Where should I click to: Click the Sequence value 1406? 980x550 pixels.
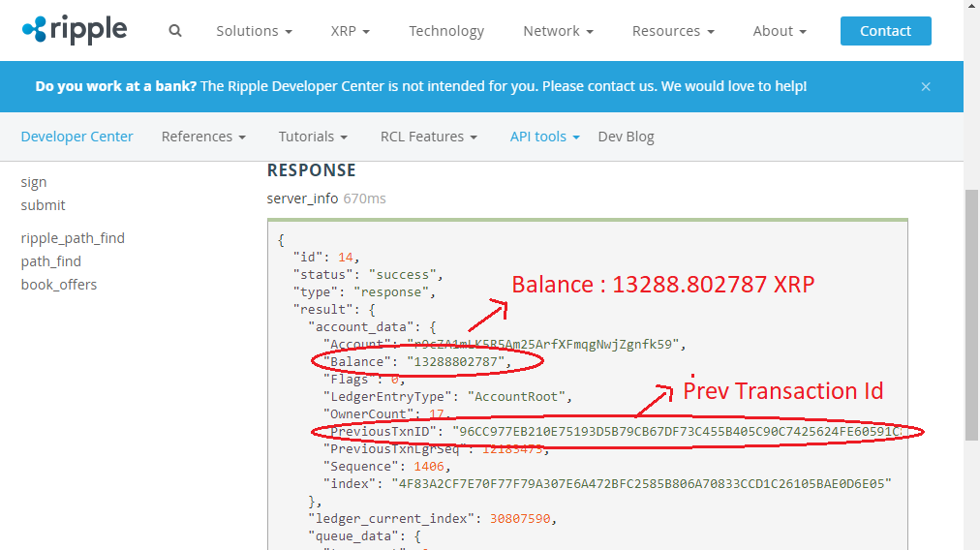[x=429, y=467]
